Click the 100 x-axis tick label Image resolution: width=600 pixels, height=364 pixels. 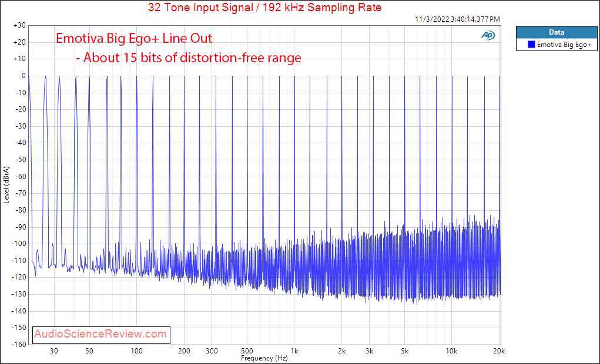[136, 352]
